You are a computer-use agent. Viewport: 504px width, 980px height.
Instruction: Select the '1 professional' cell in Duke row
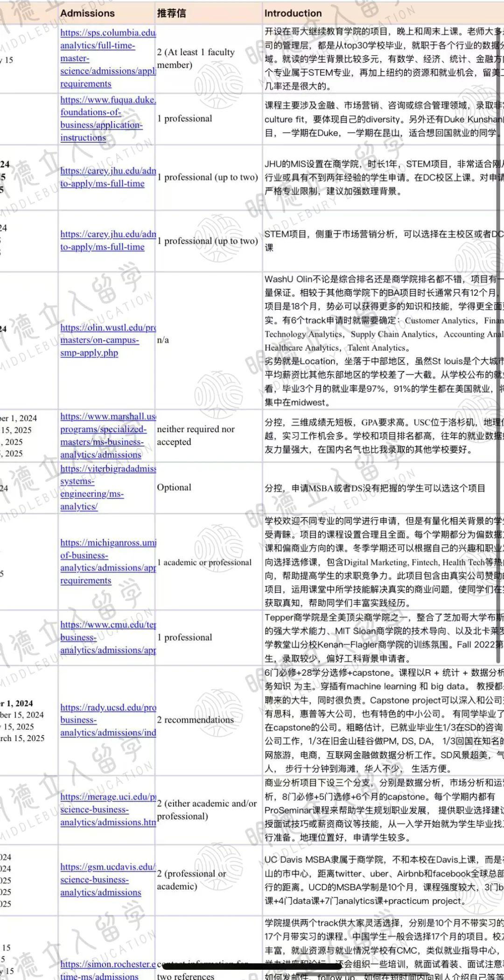[x=208, y=119]
